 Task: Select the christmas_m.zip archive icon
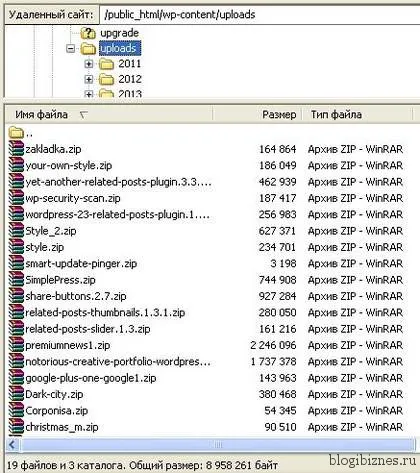16,427
